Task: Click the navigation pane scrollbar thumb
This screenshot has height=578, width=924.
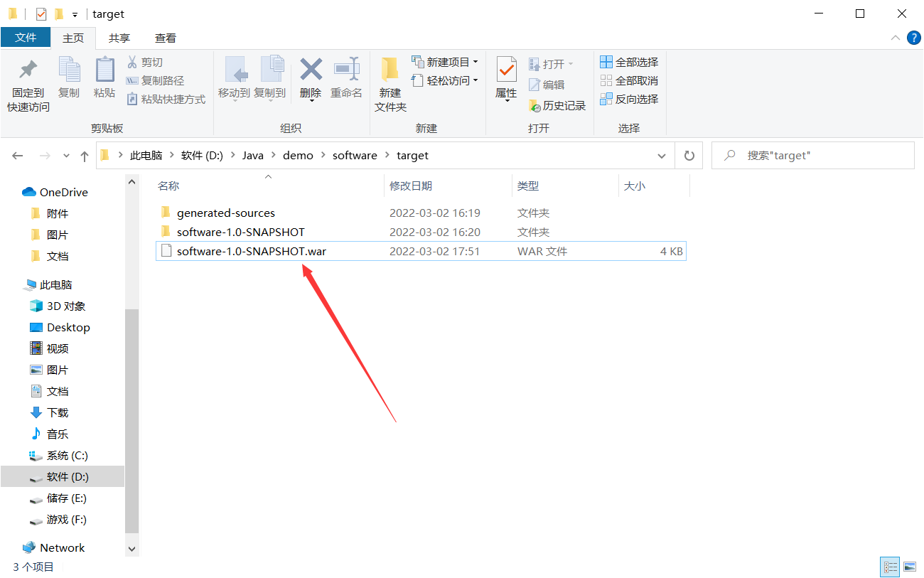Action: coord(132,421)
